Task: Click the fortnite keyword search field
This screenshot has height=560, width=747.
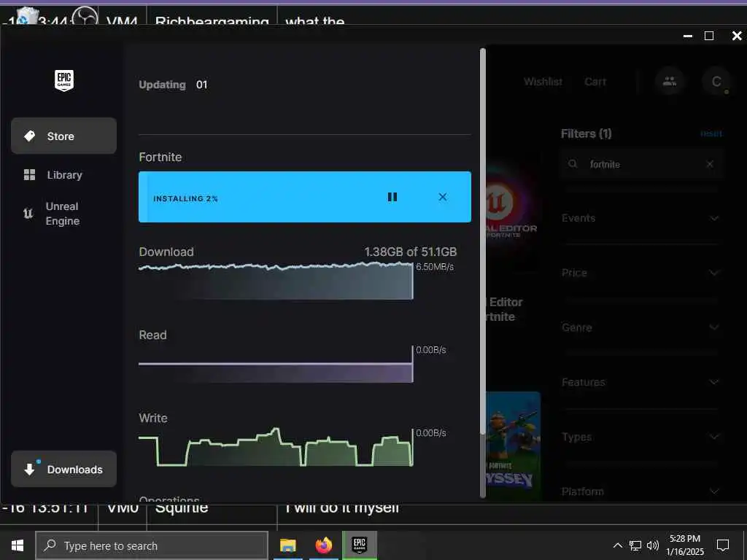Action: pyautogui.click(x=643, y=164)
